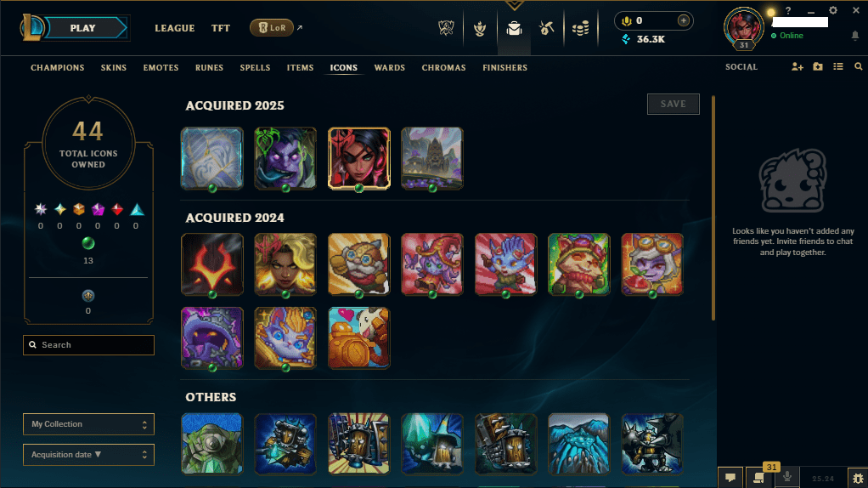Open the bug report icon

click(x=858, y=478)
